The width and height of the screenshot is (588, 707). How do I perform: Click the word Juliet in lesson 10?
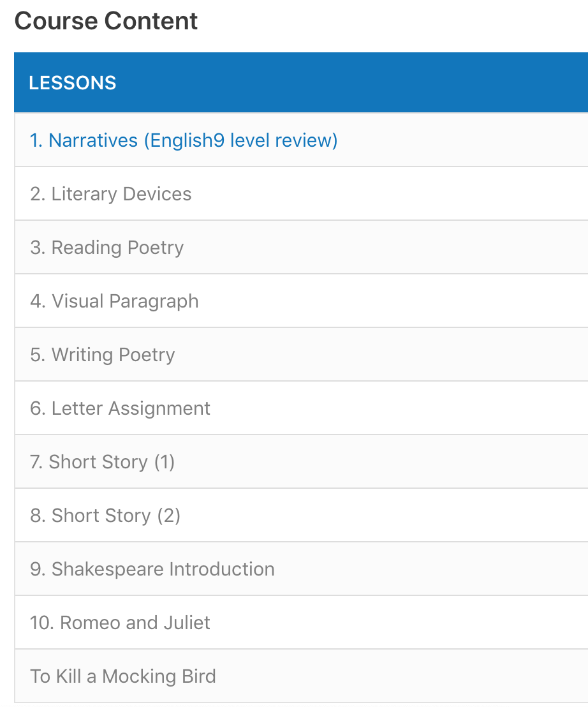(186, 623)
